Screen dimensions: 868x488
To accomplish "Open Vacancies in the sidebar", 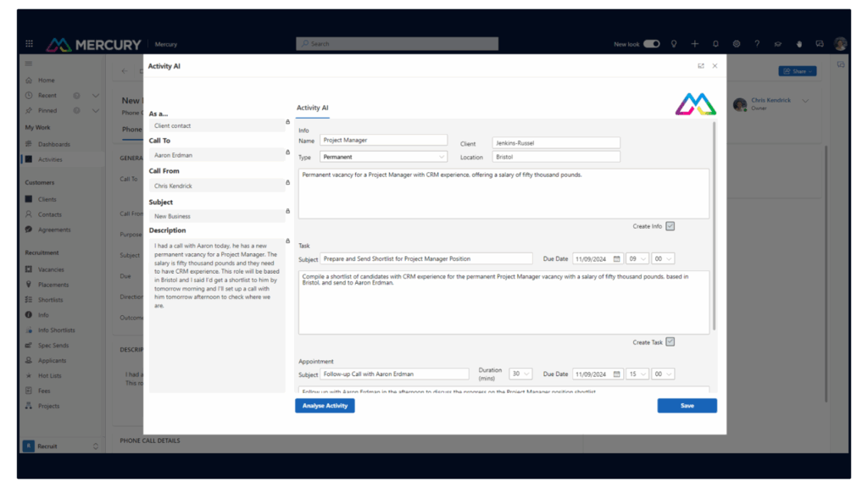I will tap(52, 269).
